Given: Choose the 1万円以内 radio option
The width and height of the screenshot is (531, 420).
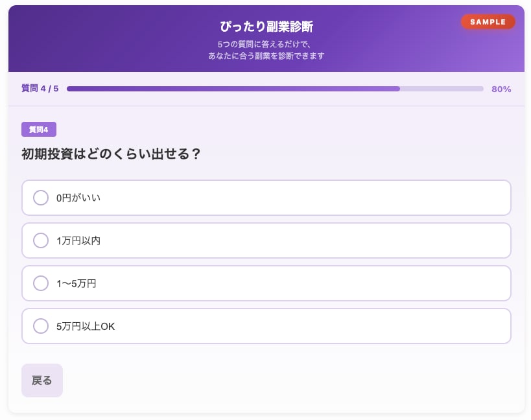Looking at the screenshot, I should click(41, 240).
